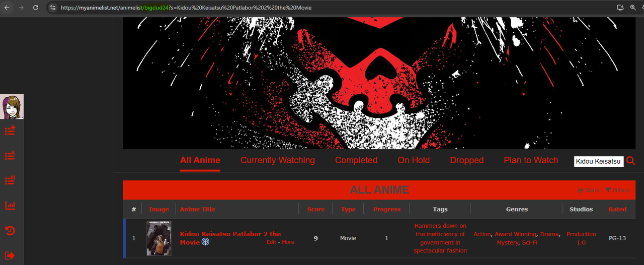The image size is (644, 265).
Task: Open site information icon in address bar
Action: [x=52, y=8]
